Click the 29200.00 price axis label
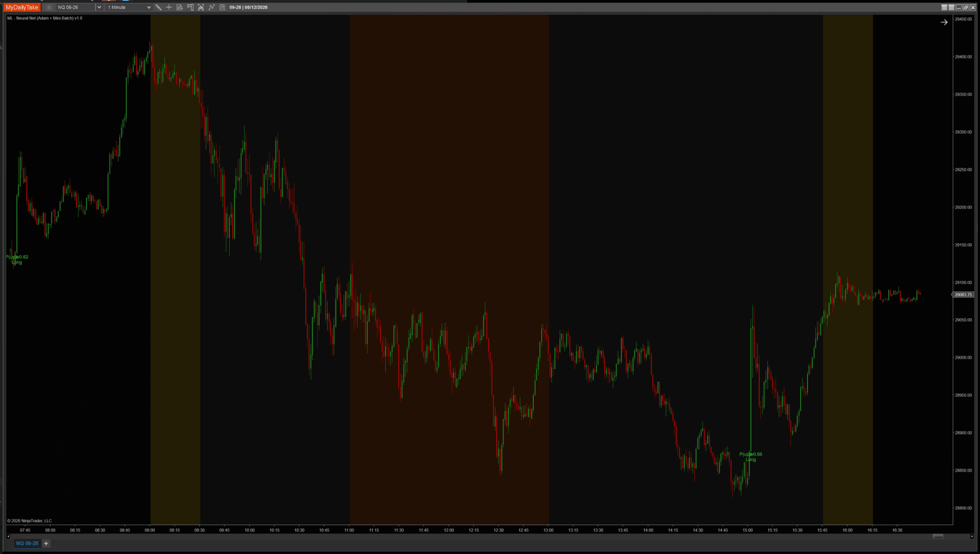 pos(963,207)
